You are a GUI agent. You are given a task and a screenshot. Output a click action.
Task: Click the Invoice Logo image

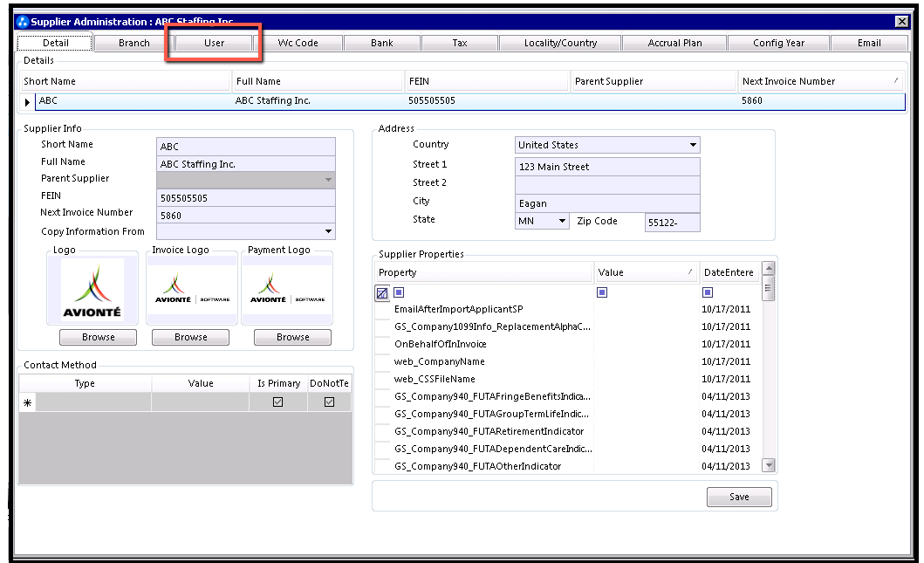[192, 289]
